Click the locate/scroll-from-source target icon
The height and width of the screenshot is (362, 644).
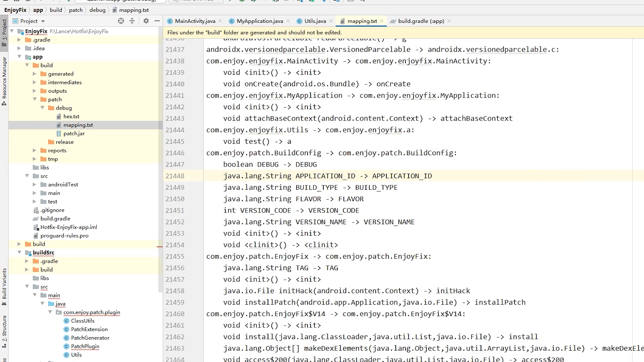click(x=121, y=21)
